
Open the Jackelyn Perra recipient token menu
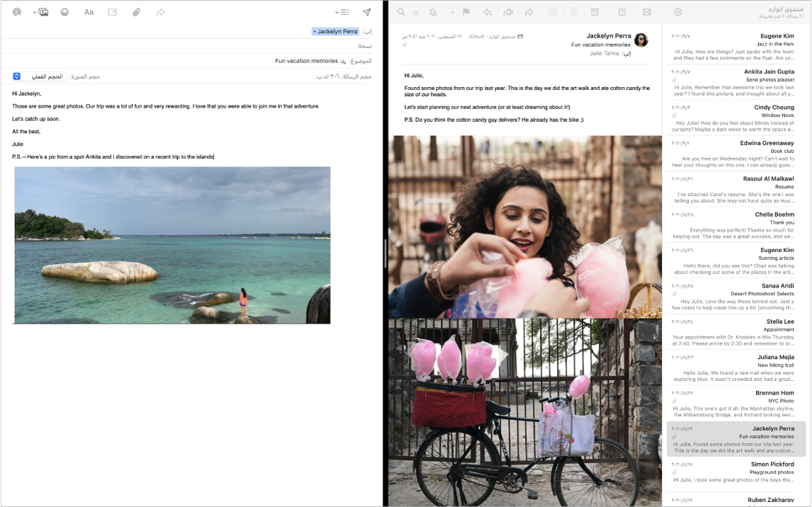click(x=335, y=32)
